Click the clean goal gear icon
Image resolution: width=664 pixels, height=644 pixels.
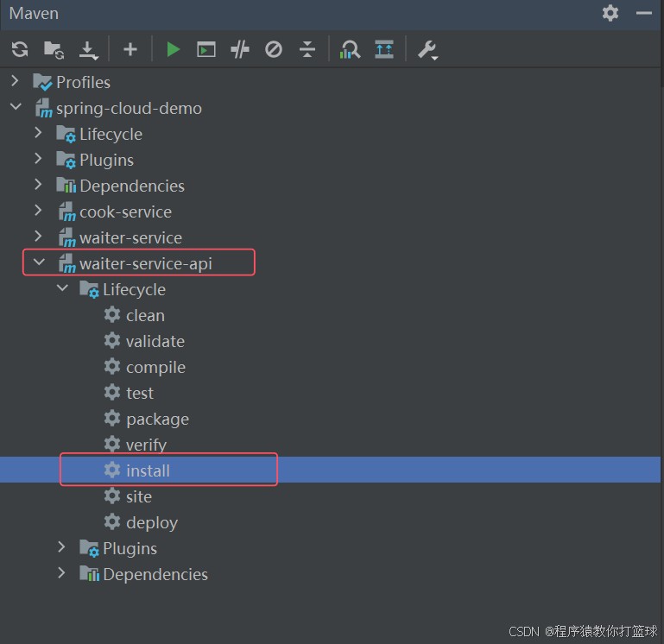pyautogui.click(x=112, y=314)
